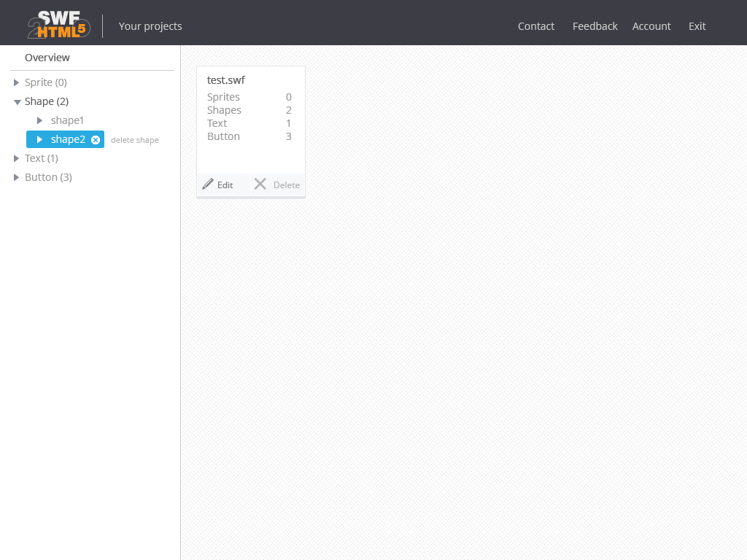
Task: Collapse the Shape (2) tree arrow
Action: tap(18, 102)
